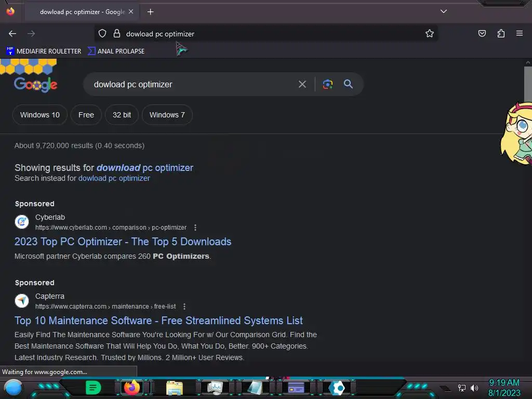This screenshot has width=532, height=399.
Task: Click the scrollbar up arrow
Action: [528, 62]
